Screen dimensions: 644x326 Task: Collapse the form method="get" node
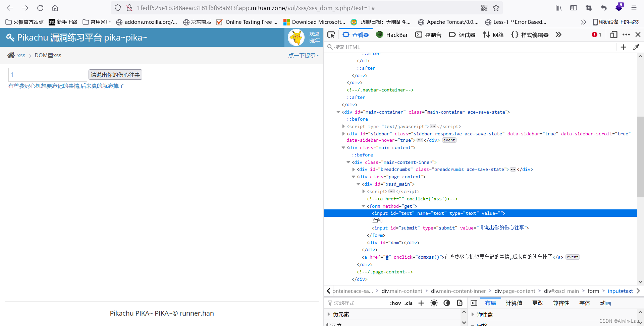[x=363, y=206]
